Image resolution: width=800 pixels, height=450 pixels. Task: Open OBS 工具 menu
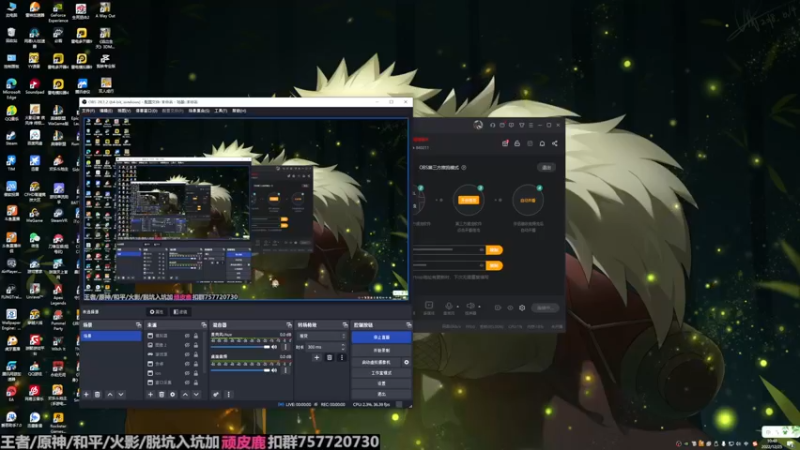220,111
